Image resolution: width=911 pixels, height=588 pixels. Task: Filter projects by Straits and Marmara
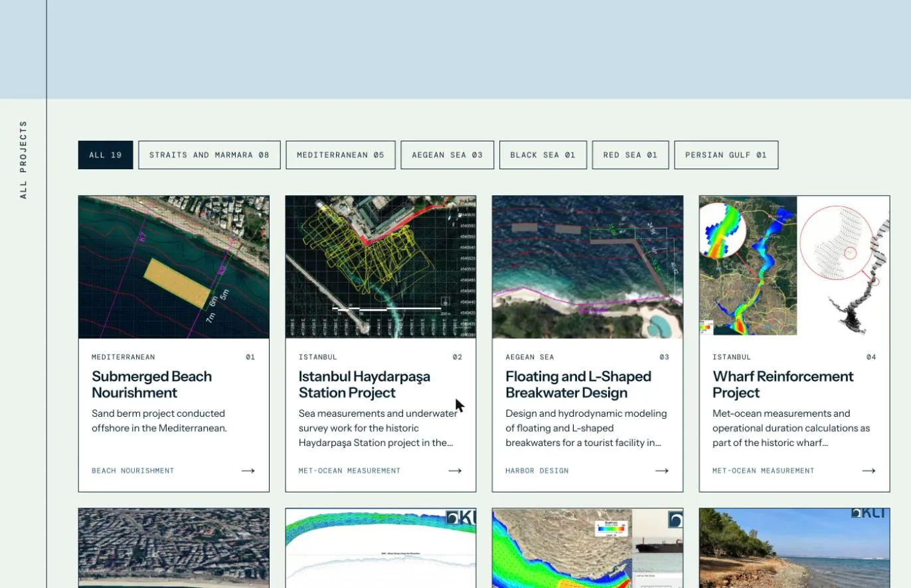click(209, 155)
